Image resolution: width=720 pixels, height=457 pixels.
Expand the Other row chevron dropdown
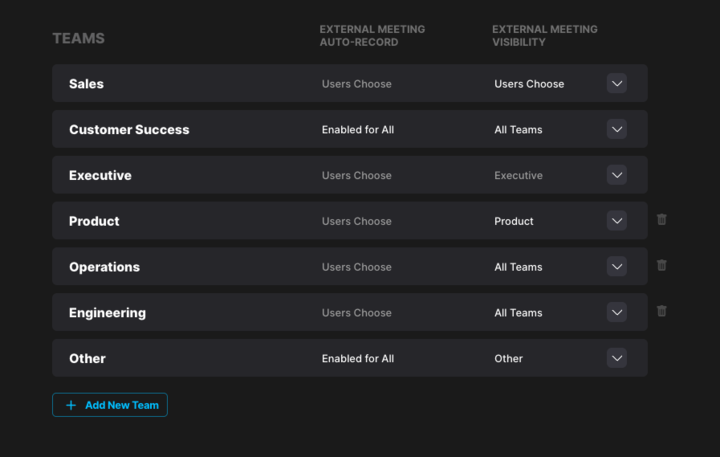pos(617,358)
